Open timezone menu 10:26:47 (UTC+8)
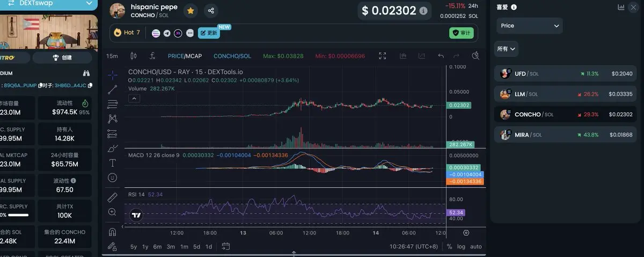The height and width of the screenshot is (257, 644). pos(414,246)
